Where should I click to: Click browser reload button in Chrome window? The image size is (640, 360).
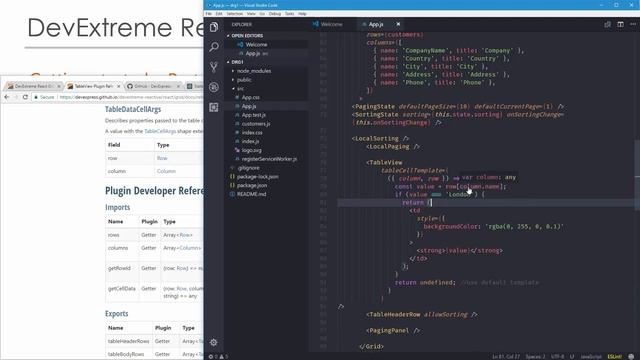[x=25, y=97]
